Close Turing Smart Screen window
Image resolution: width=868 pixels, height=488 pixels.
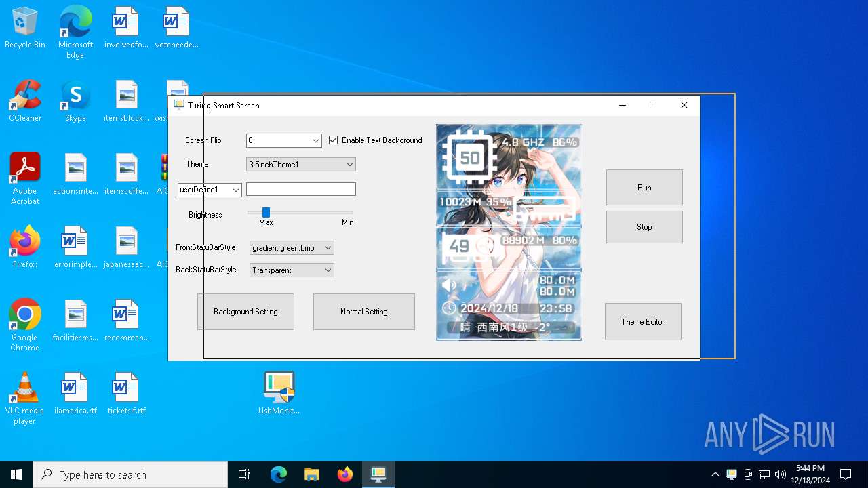click(x=684, y=105)
